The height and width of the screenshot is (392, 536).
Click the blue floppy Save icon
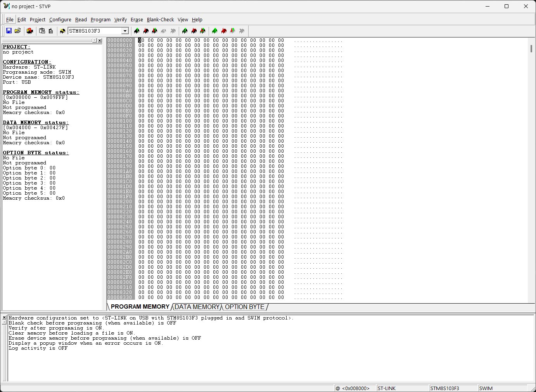9,31
